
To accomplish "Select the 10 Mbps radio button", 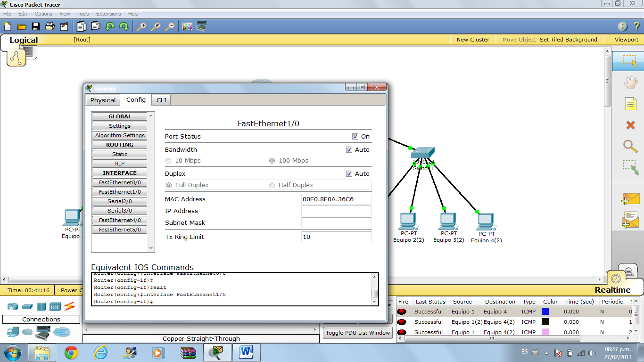I will click(x=168, y=161).
